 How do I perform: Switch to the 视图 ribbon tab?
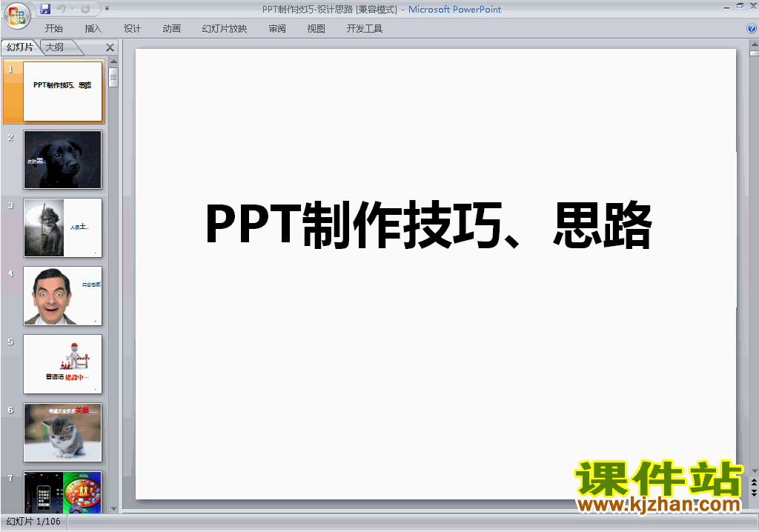[316, 29]
